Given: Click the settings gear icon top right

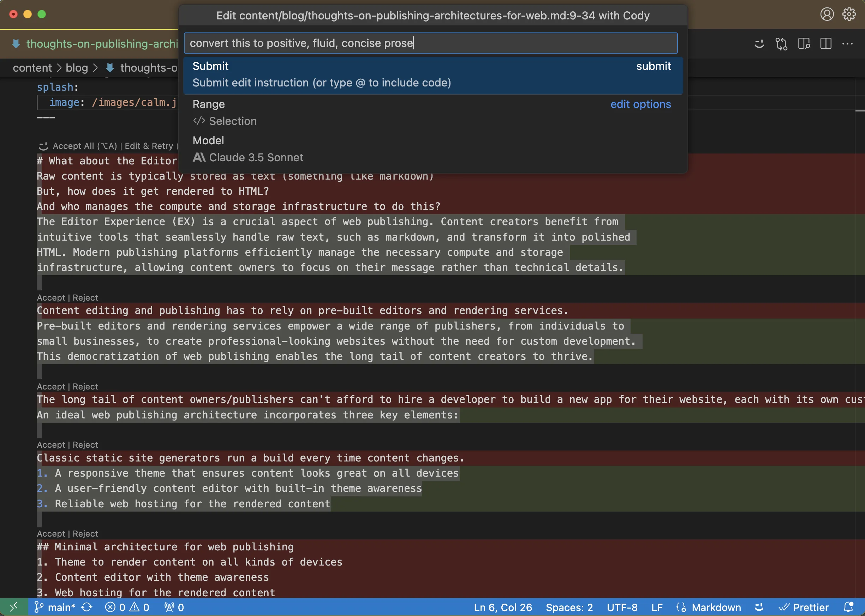Looking at the screenshot, I should point(849,14).
